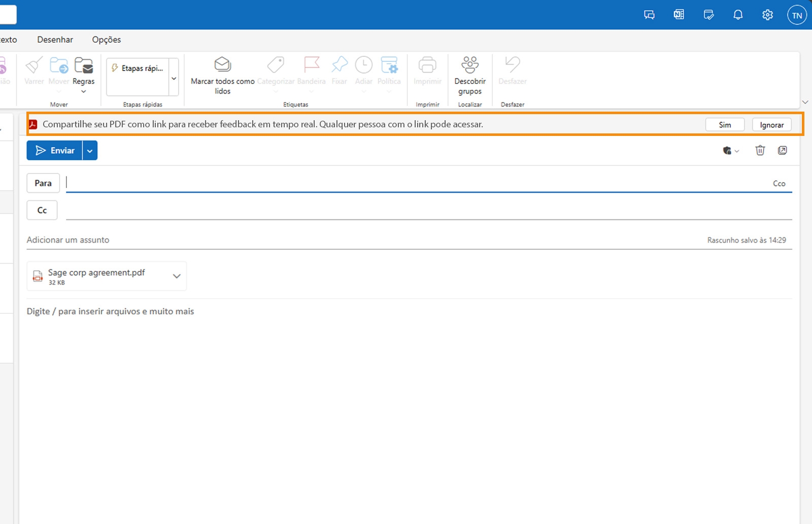Click the Desfazer undo icon
This screenshot has height=524, width=812.
tap(512, 66)
